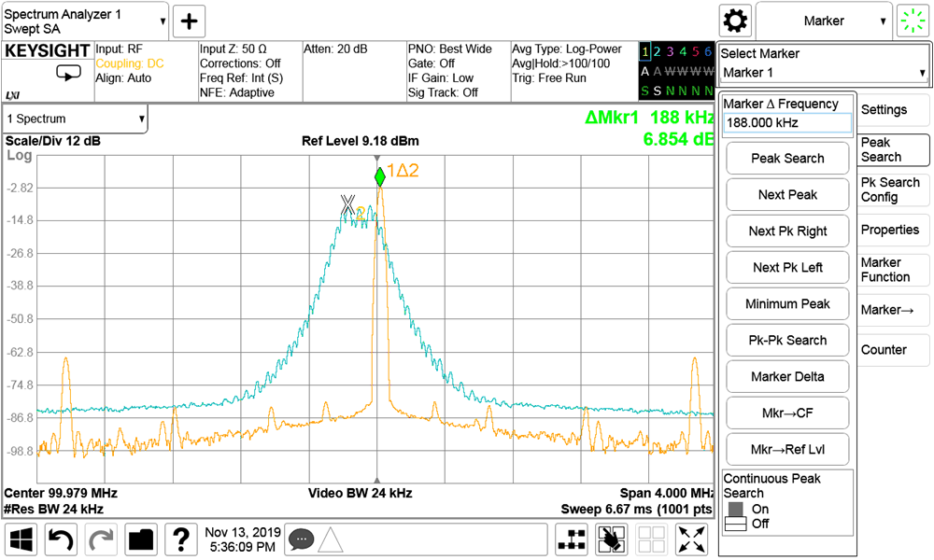Open the 1 Spectrum window dropdown
The height and width of the screenshot is (560, 934).
pos(75,119)
